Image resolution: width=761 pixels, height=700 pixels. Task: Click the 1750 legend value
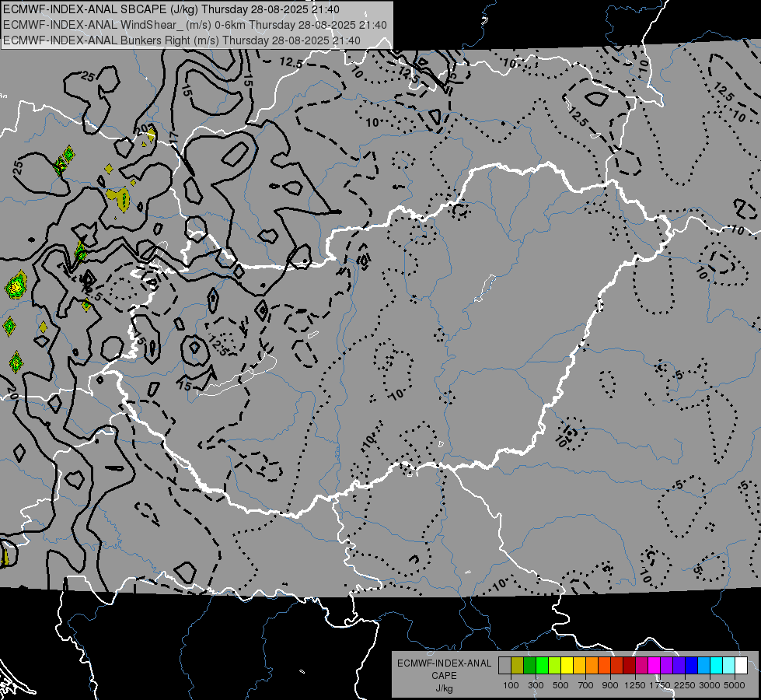point(660,685)
